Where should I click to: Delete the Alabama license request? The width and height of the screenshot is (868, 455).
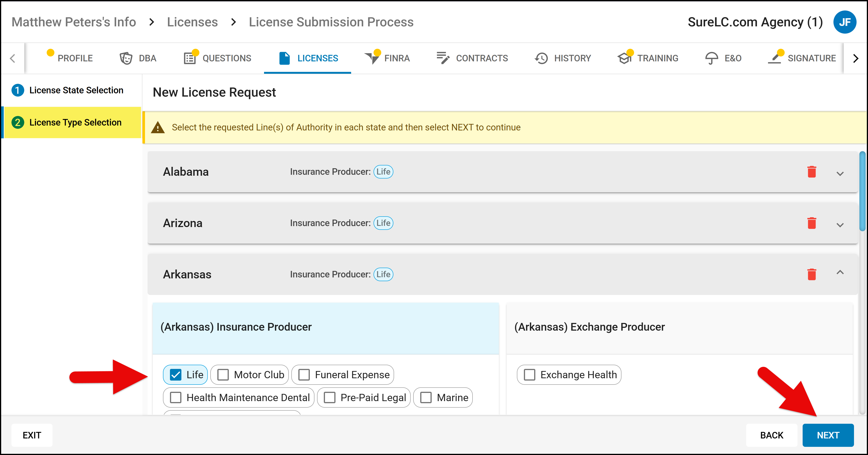tap(812, 172)
